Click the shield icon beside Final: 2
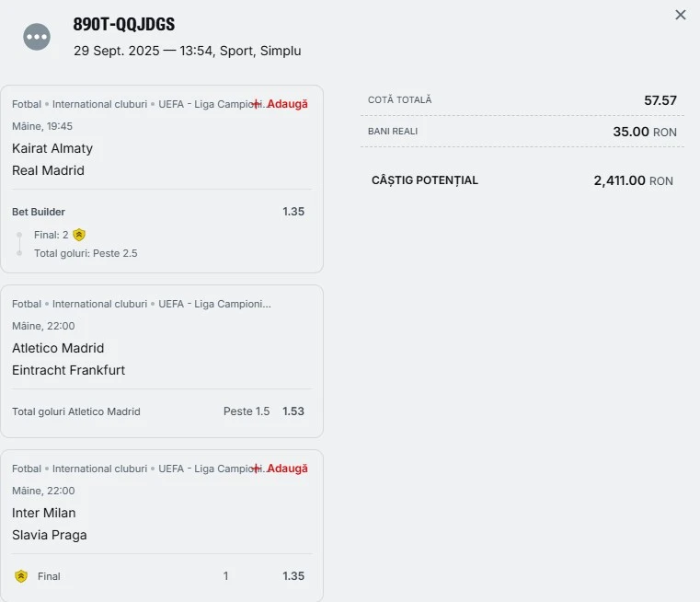Viewport: 700px width, 602px height. click(x=79, y=235)
